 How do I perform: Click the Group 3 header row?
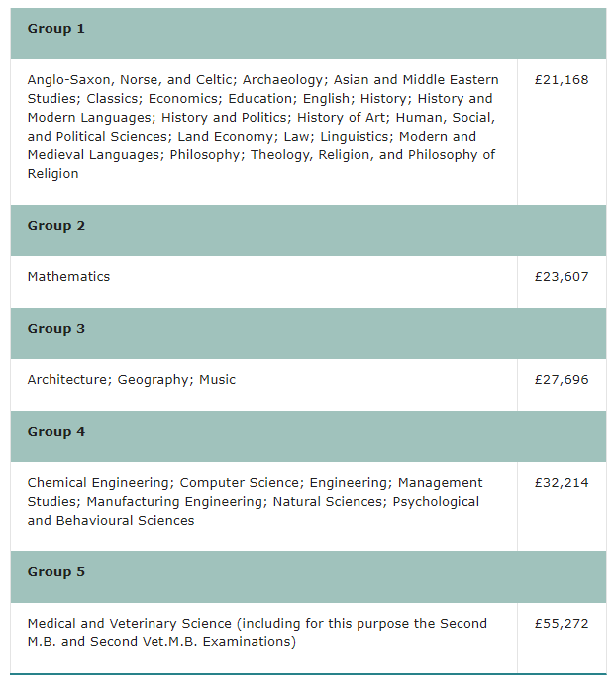coord(308,334)
